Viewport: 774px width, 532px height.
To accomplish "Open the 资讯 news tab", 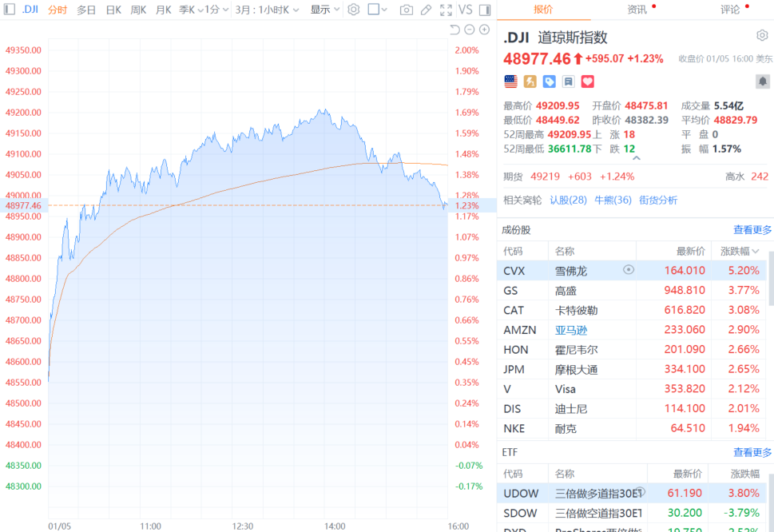I will (x=637, y=10).
